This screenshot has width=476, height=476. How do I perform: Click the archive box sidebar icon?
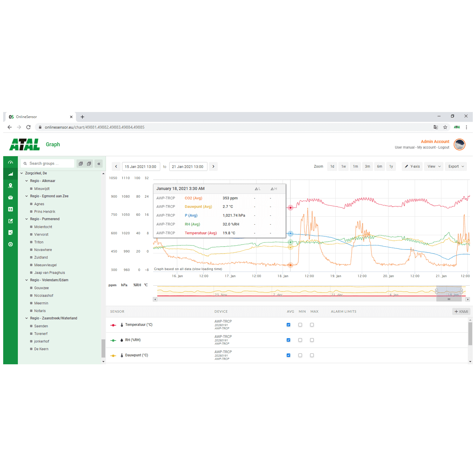coord(10,197)
